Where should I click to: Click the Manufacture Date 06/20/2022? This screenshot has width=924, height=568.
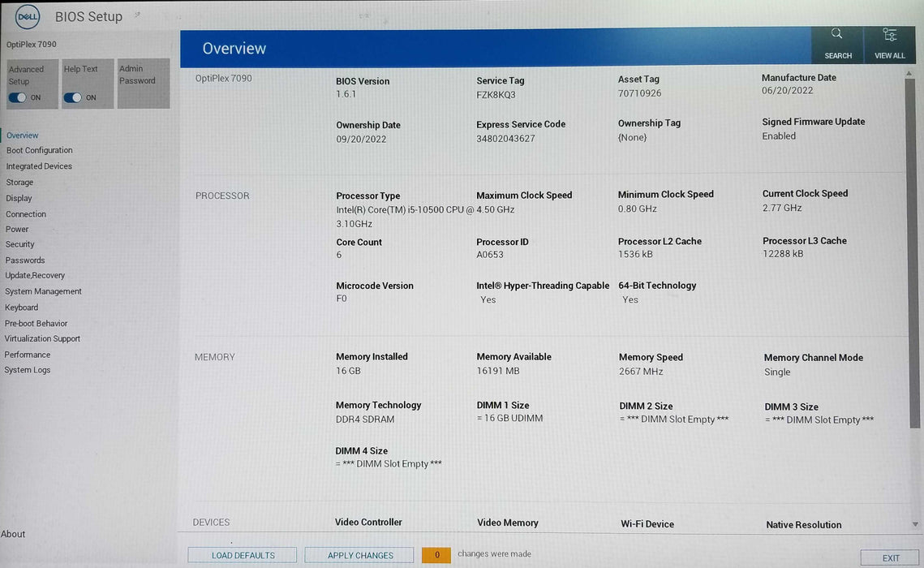pyautogui.click(x=787, y=90)
